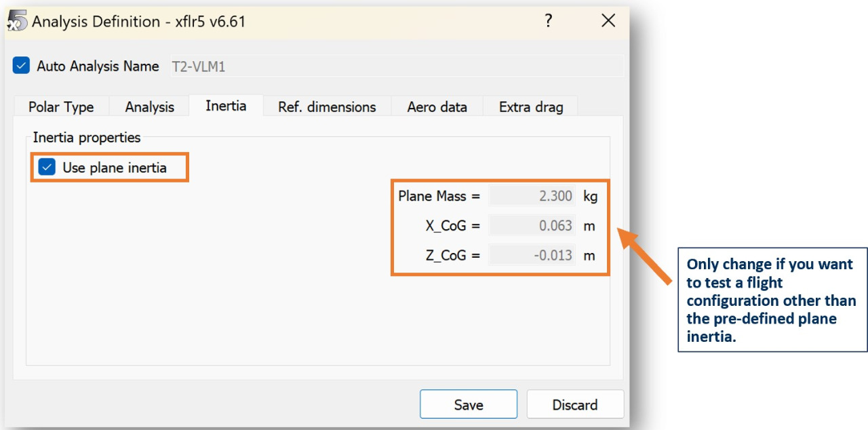
Task: Switch to the Polar Type tab
Action: (61, 107)
